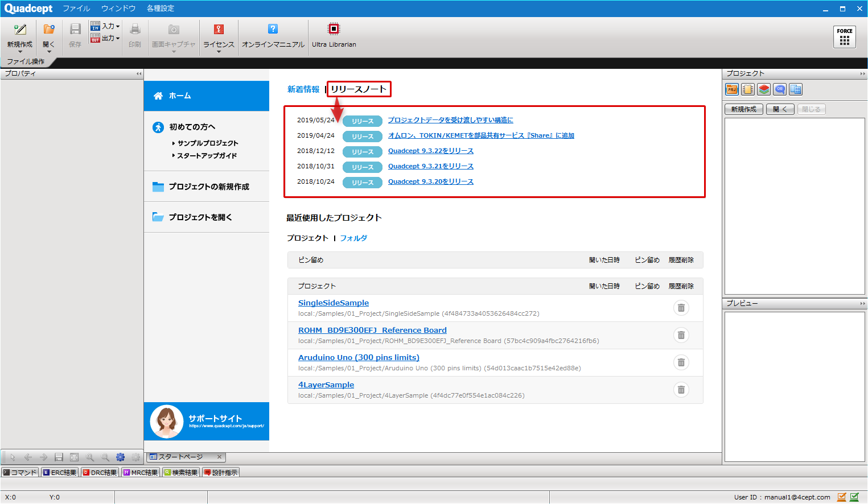Go to ホーム in sidebar
This screenshot has width=868, height=504.
(207, 96)
